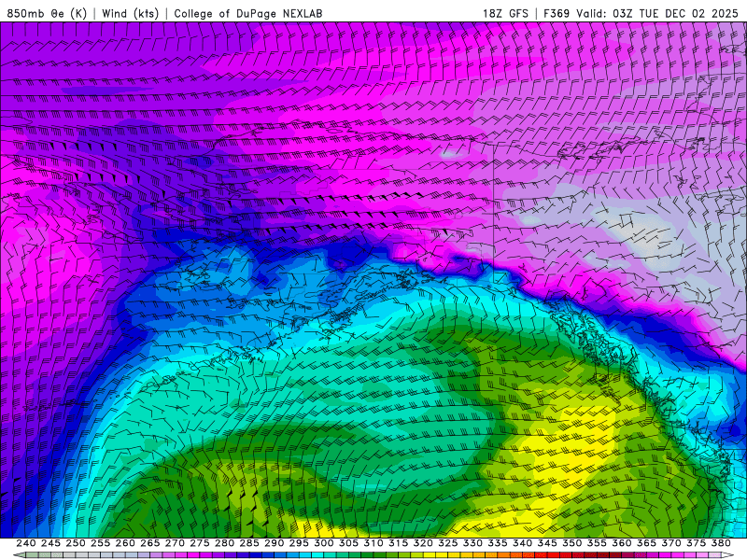Screen dimensions: 747x560
Task: Click the 'F369' forecast hour text
Action: point(557,13)
